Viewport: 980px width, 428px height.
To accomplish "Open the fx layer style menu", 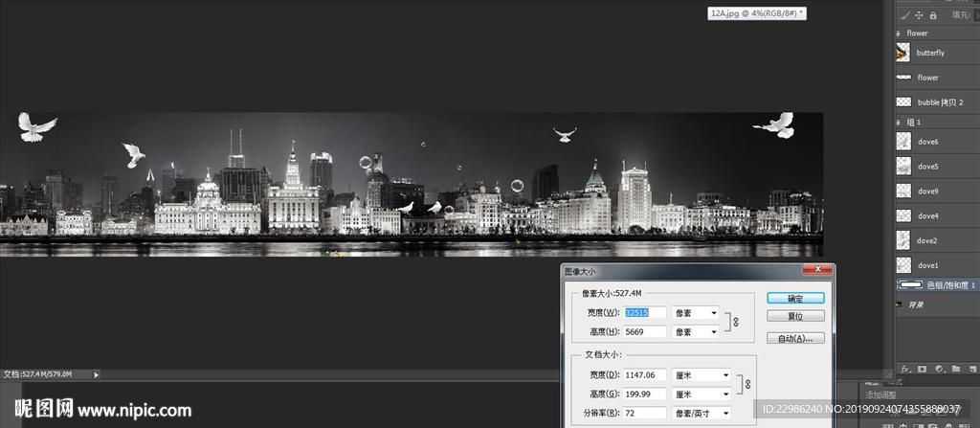I will pos(903,370).
